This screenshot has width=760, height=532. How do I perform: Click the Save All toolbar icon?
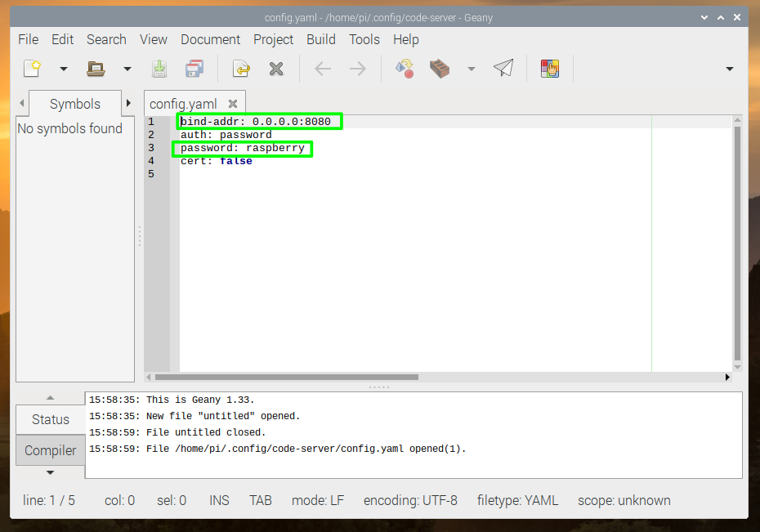[194, 69]
